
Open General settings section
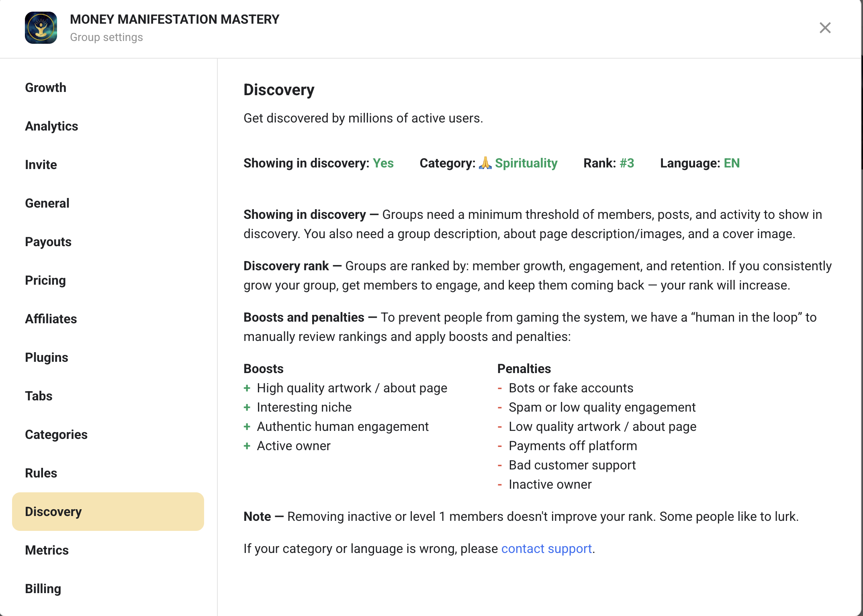[x=47, y=203]
